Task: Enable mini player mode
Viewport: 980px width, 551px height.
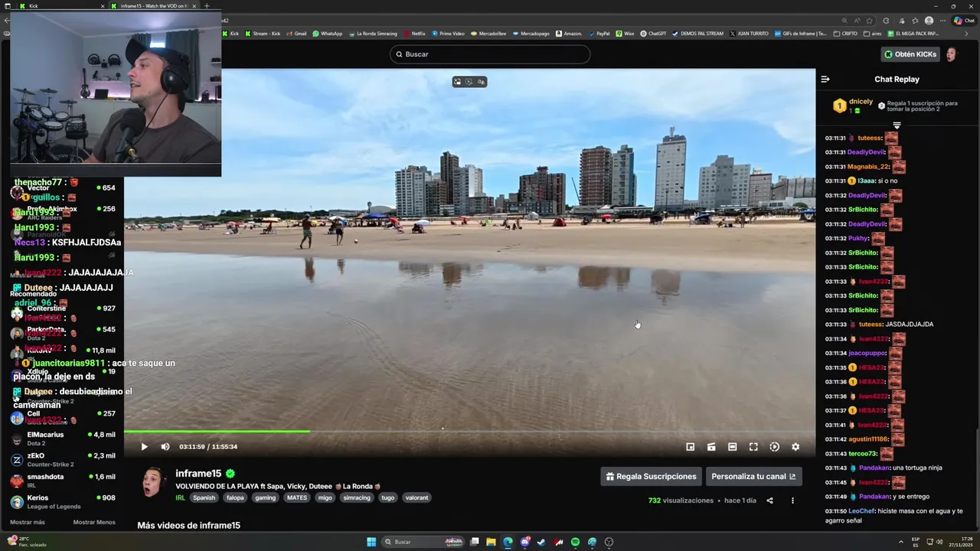Action: tap(690, 447)
